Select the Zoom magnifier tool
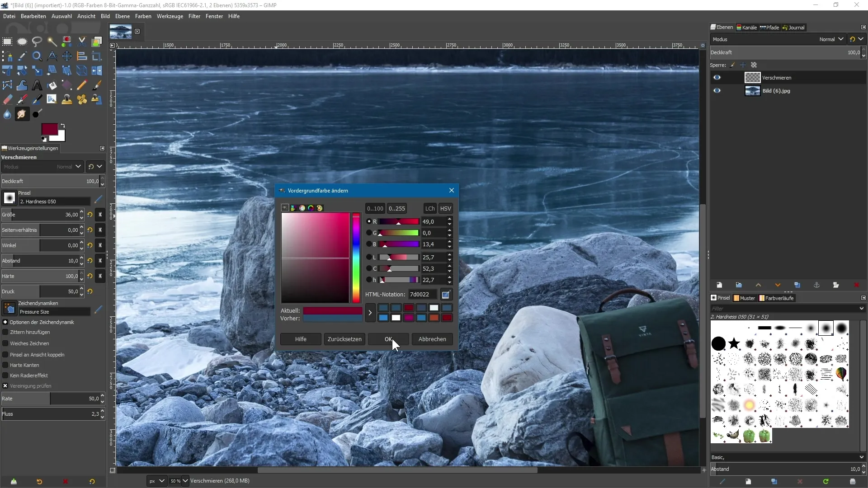This screenshot has width=868, height=488. pyautogui.click(x=37, y=56)
